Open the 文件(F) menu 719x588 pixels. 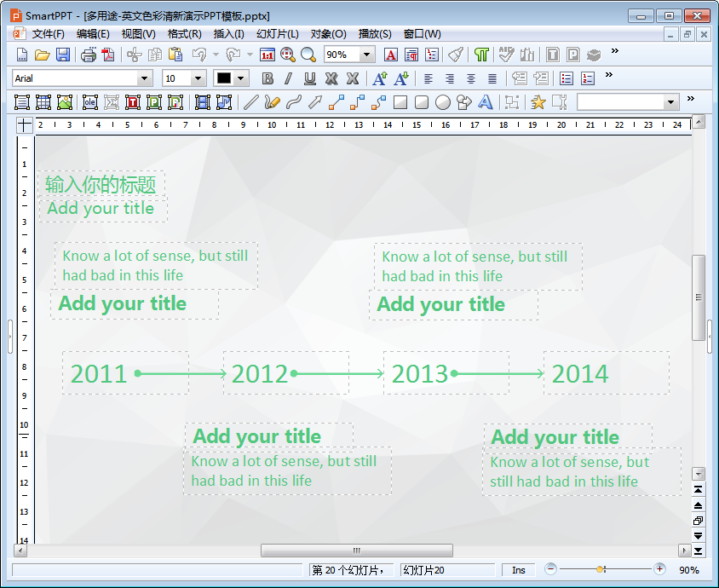49,34
